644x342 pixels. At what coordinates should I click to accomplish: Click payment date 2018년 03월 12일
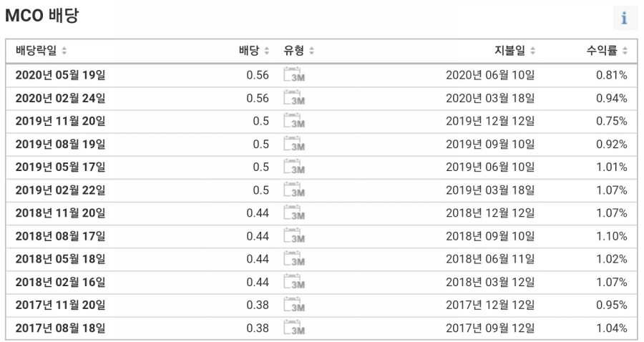pyautogui.click(x=490, y=282)
